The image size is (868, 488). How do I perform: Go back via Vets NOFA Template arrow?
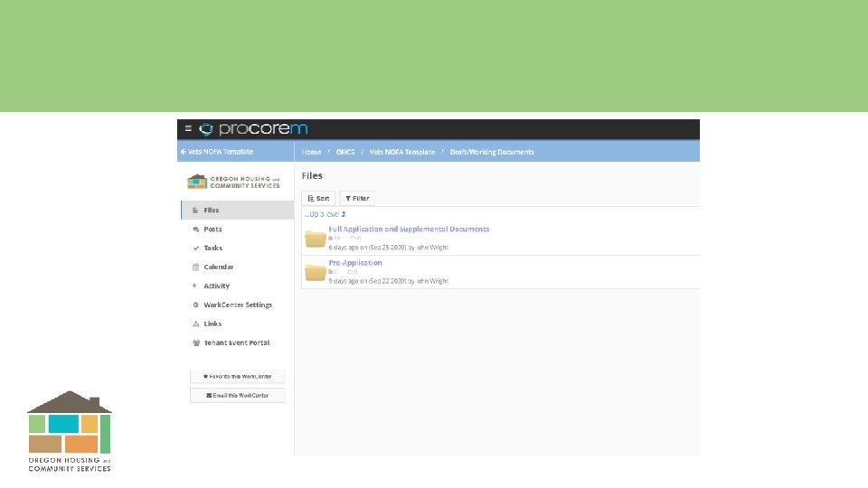[x=216, y=152]
